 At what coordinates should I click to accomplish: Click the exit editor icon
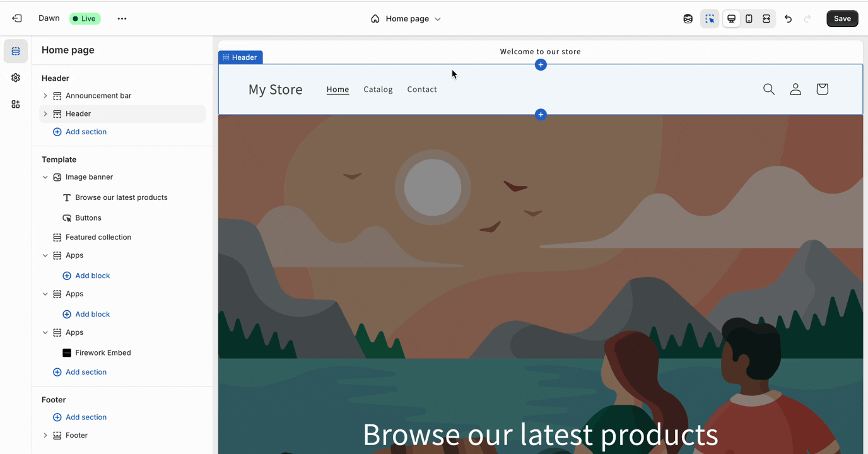tap(17, 18)
